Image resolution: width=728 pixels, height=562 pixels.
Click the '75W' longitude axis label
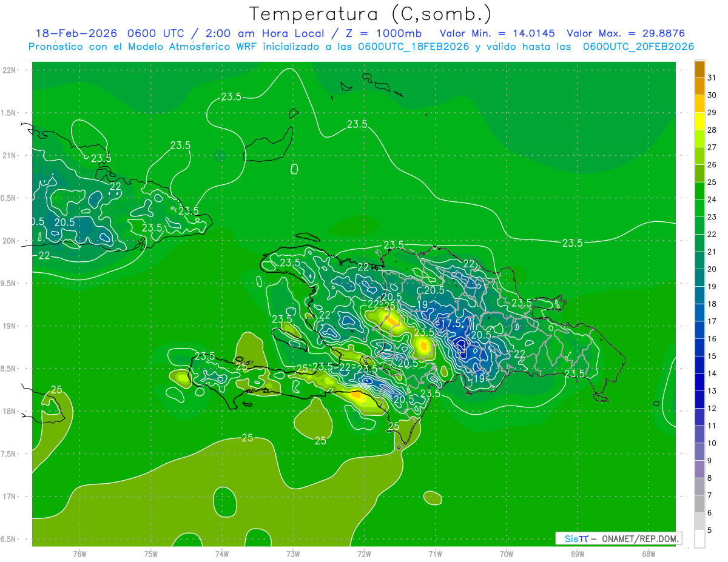click(x=151, y=554)
